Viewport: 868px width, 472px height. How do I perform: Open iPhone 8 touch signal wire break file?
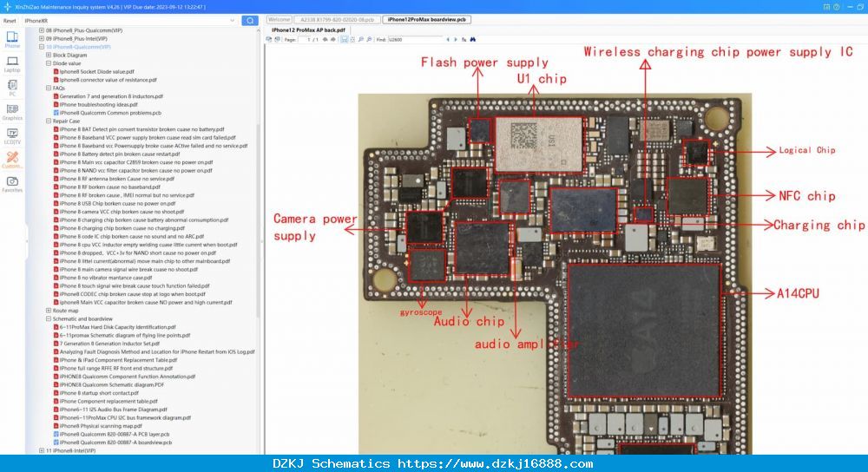pyautogui.click(x=135, y=286)
